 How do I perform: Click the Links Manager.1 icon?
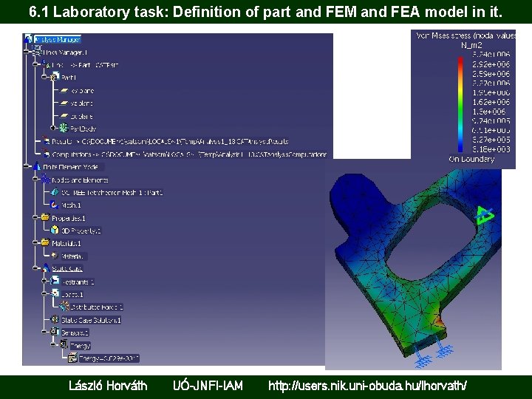point(37,52)
